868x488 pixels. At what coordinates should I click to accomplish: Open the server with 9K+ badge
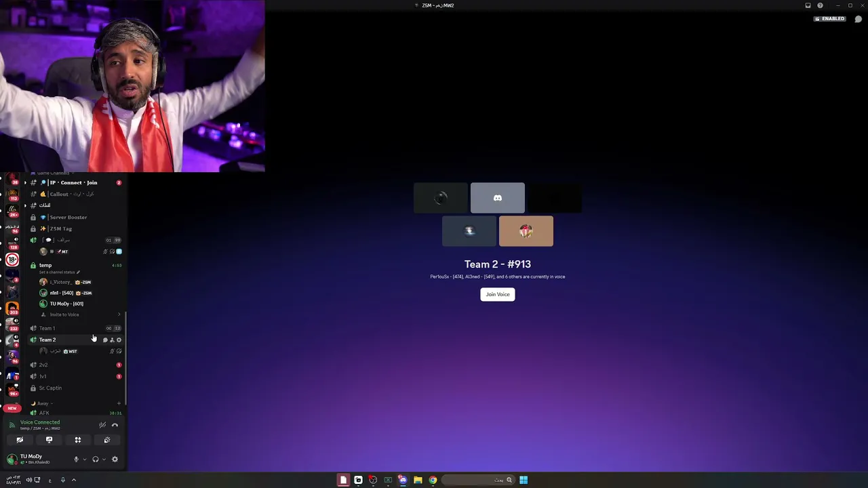pos(12,390)
